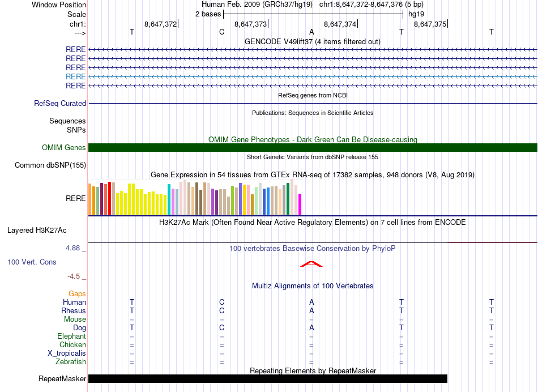Open Multiz Alignments of 100 Vertebrates title
The width and height of the screenshot is (538, 392).
tap(313, 286)
